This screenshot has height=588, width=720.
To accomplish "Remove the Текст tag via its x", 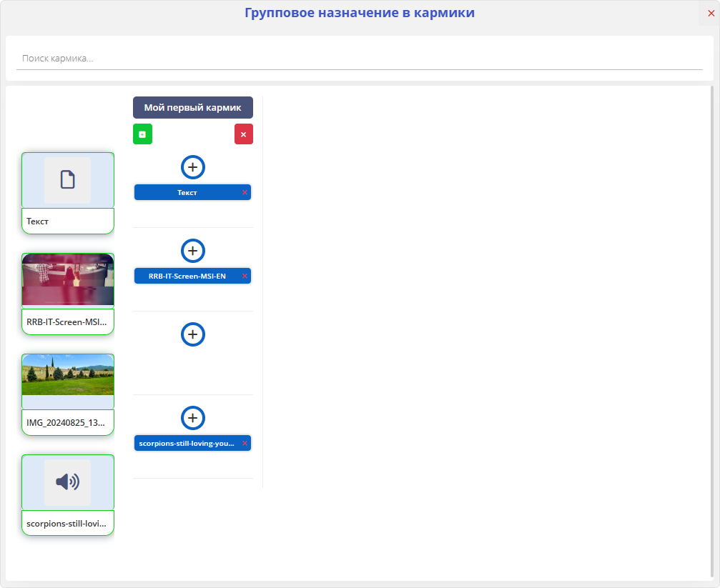I will coord(244,192).
